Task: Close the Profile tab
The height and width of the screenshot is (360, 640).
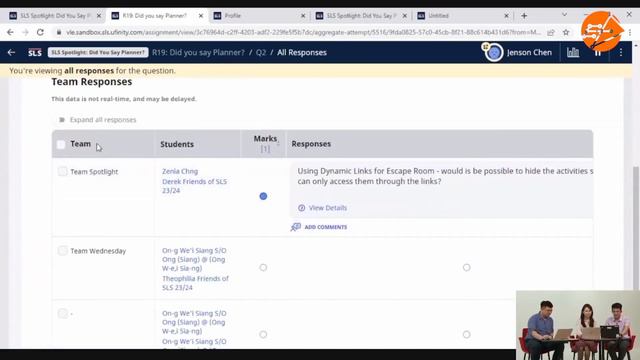Action: [303, 16]
